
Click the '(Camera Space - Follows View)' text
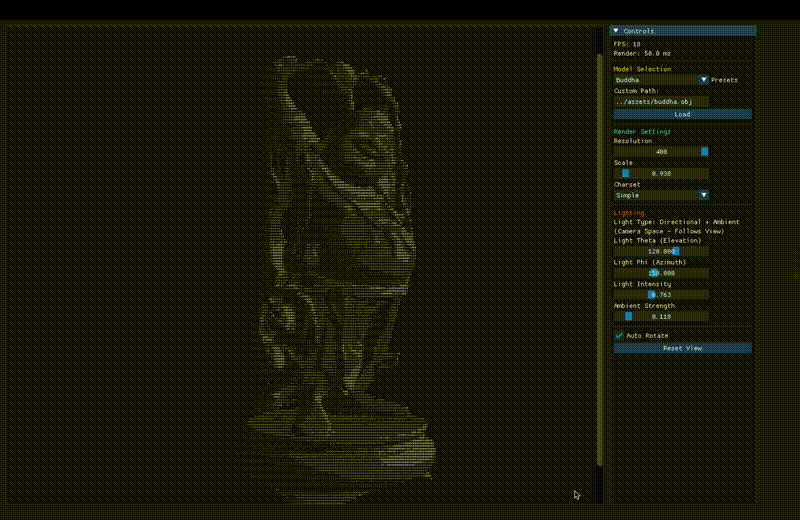pos(669,231)
